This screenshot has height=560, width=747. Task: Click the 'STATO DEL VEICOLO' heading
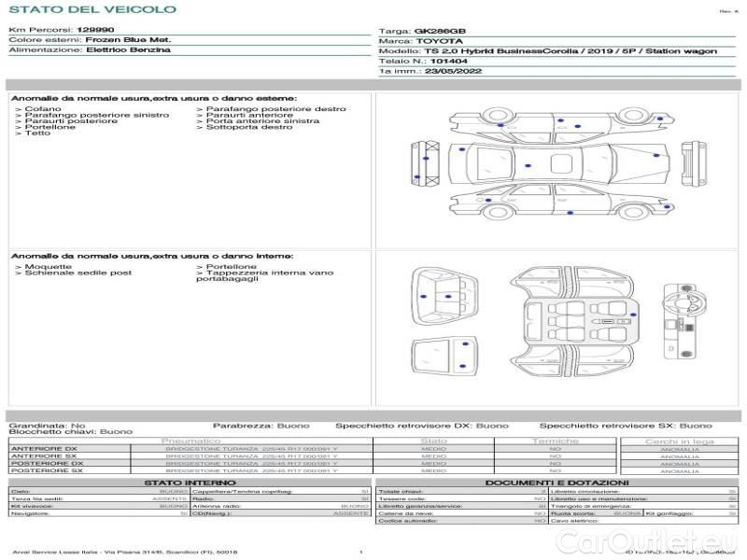pos(92,9)
